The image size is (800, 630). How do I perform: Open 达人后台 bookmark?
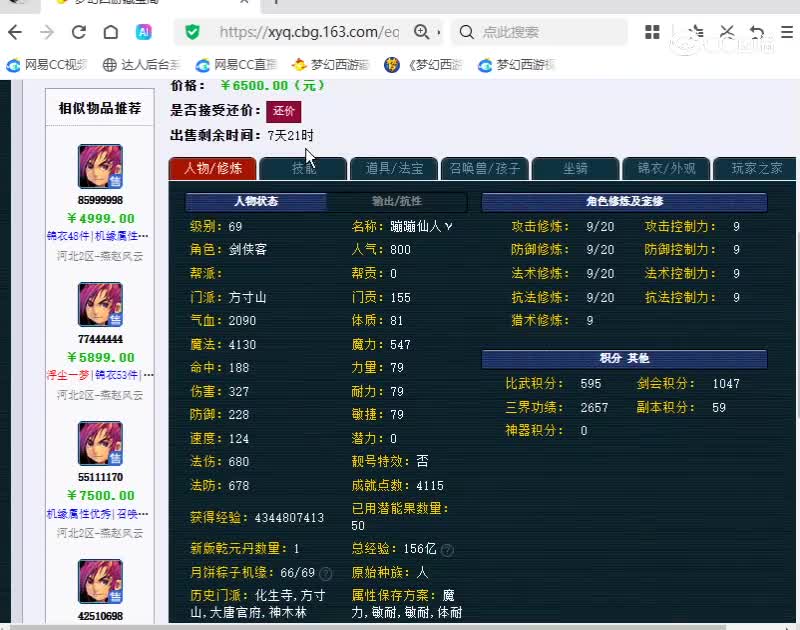point(142,65)
